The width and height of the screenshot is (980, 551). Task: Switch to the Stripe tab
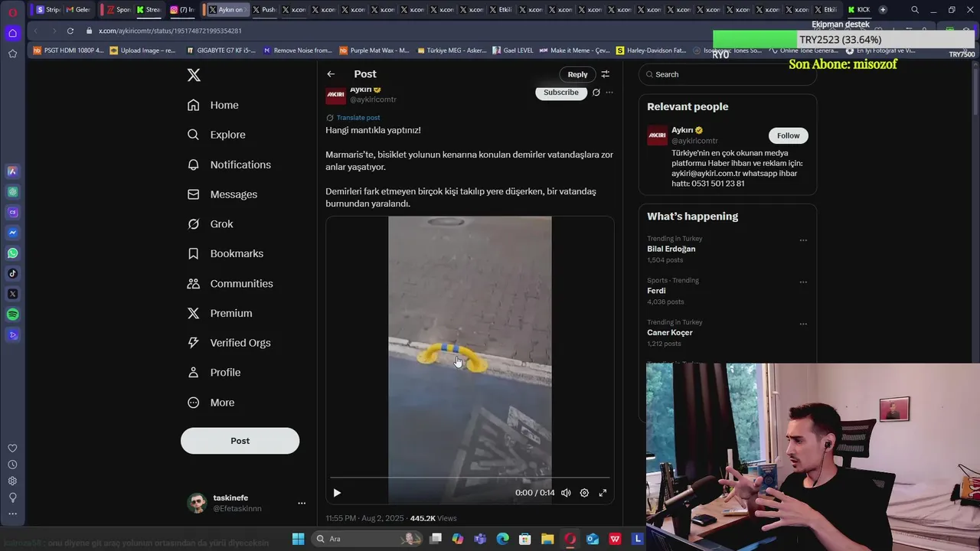coord(47,10)
